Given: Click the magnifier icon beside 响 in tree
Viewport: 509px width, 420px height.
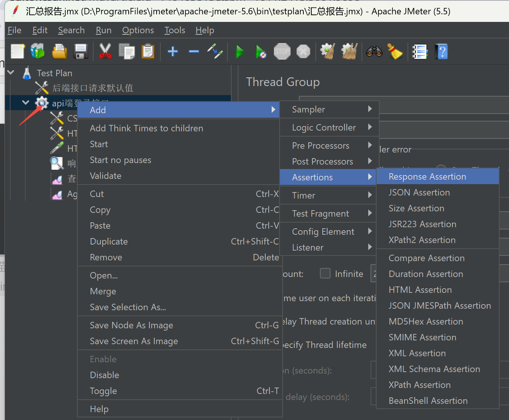Looking at the screenshot, I should pyautogui.click(x=57, y=163).
